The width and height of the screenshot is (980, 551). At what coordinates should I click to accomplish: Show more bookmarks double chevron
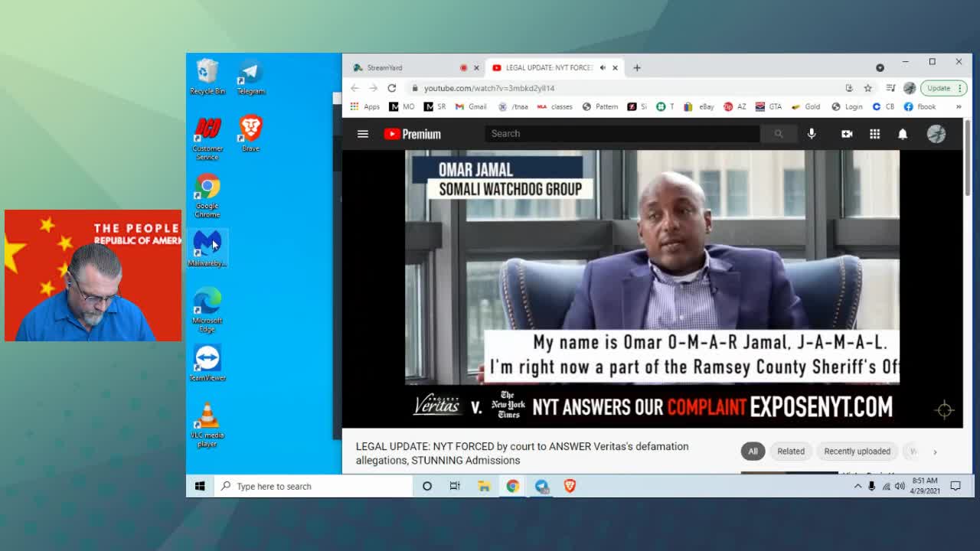point(958,107)
